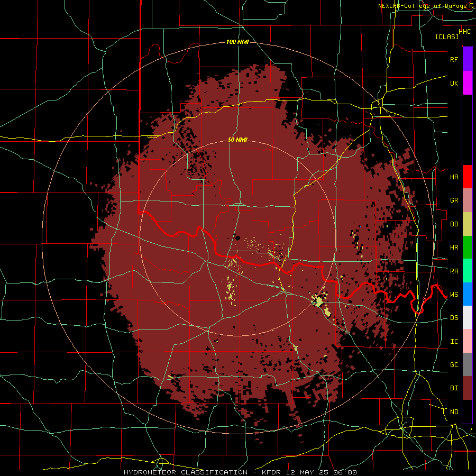This screenshot has height=476, width=476.
Task: Click the GR pinkish legend swatch
Action: point(467,200)
